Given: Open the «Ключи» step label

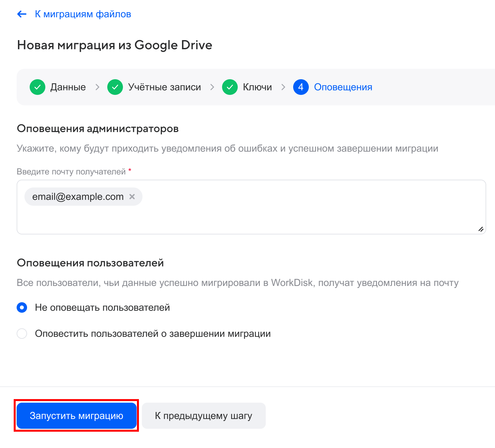Looking at the screenshot, I should [x=257, y=87].
